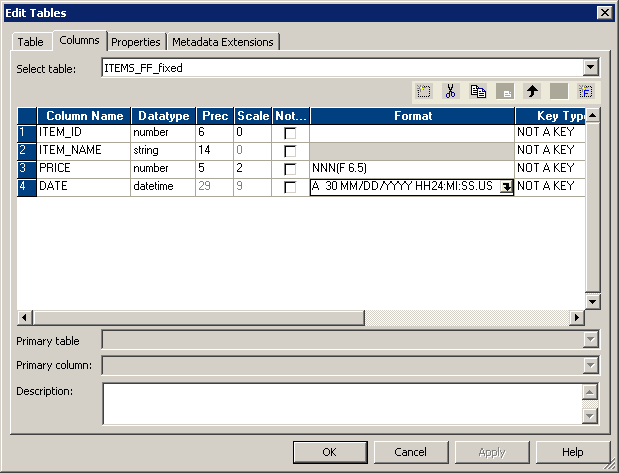Screen dimensions: 619x473
Task: Click the OK button
Action: coord(330,452)
